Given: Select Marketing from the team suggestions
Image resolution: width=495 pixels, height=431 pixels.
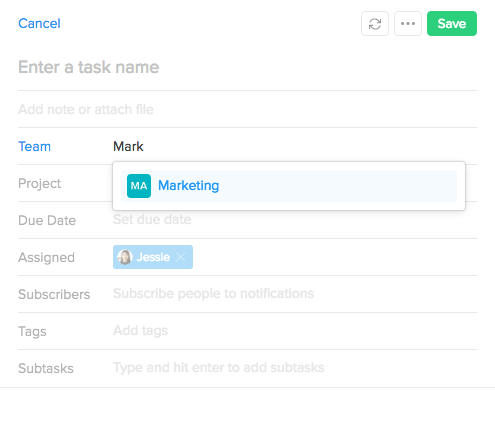Looking at the screenshot, I should point(289,186).
